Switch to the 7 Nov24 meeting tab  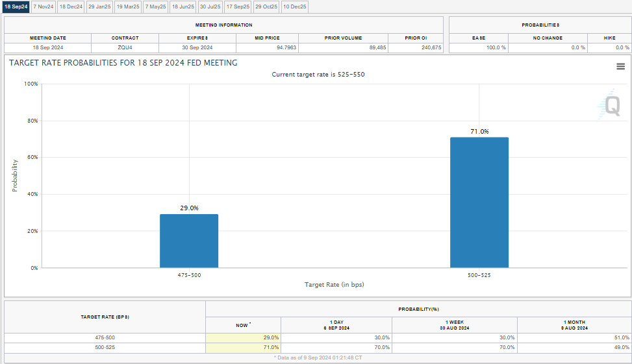click(43, 6)
